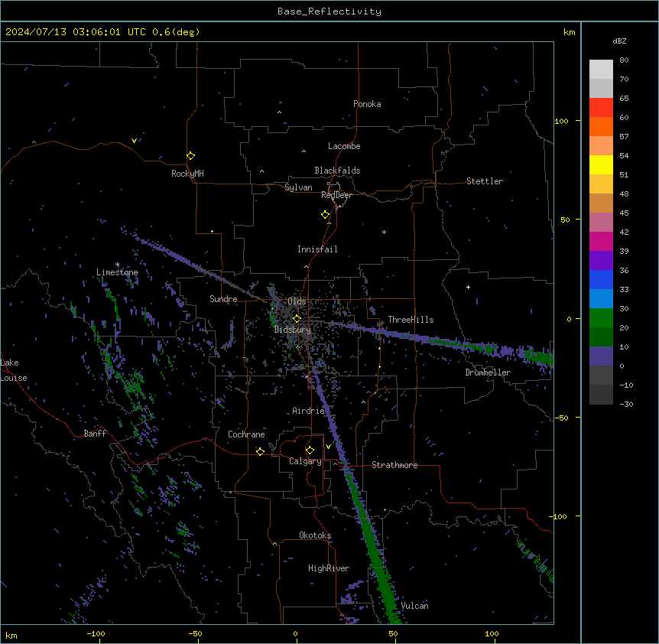Select the red 65 dBZ color swatch
Image resolution: width=659 pixels, height=644 pixels.
[601, 107]
